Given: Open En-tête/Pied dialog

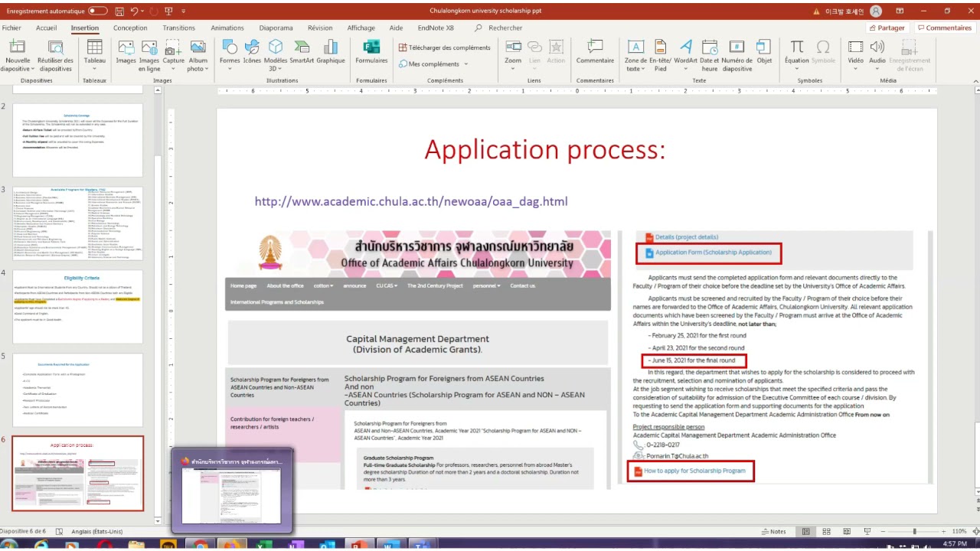Looking at the screenshot, I should point(660,55).
